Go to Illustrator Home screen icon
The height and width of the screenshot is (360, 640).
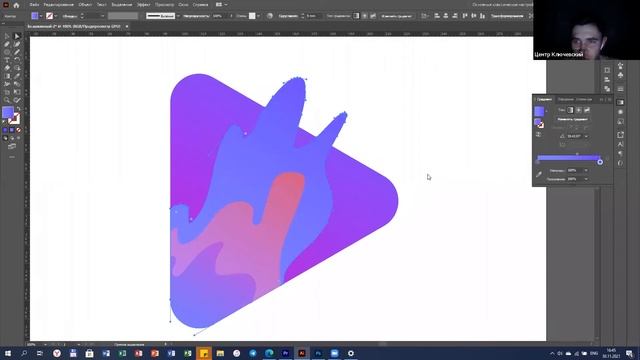click(16, 5)
